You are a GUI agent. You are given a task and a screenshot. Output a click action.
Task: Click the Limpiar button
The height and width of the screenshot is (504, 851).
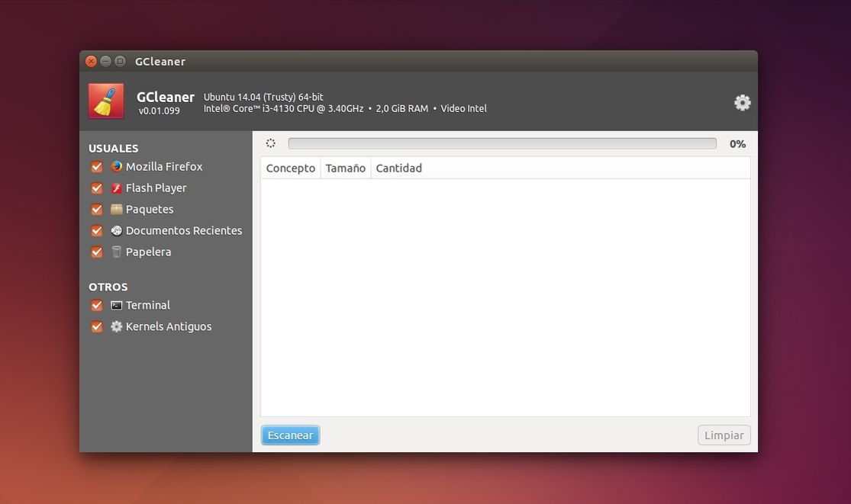pos(724,435)
